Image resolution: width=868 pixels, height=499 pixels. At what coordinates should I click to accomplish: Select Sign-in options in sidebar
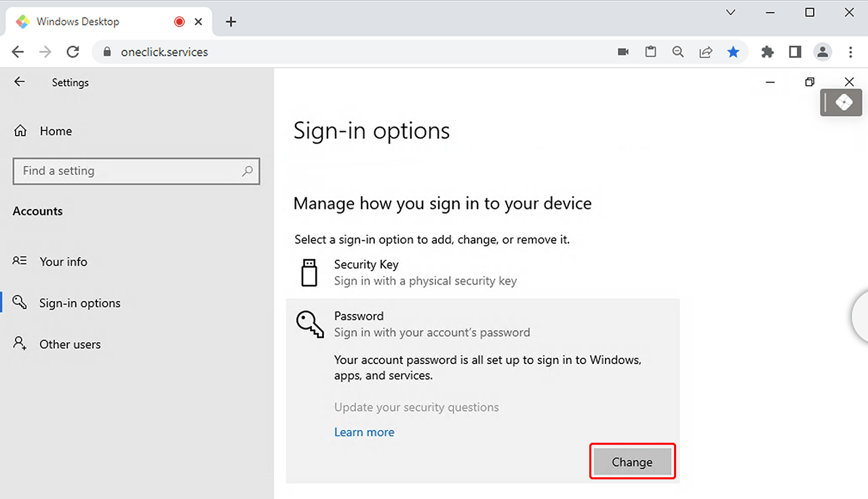pos(79,303)
